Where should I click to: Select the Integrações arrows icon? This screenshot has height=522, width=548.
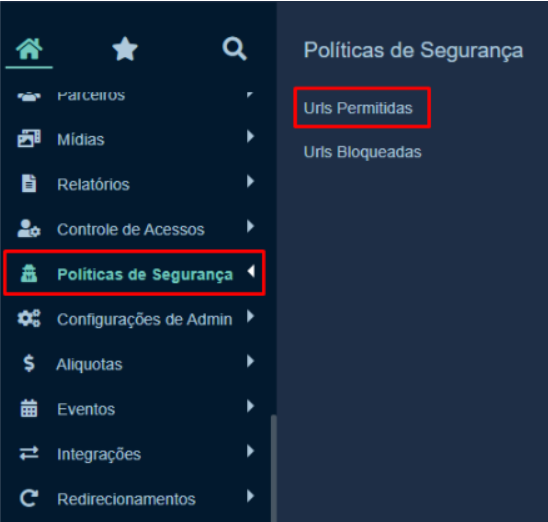[x=29, y=454]
